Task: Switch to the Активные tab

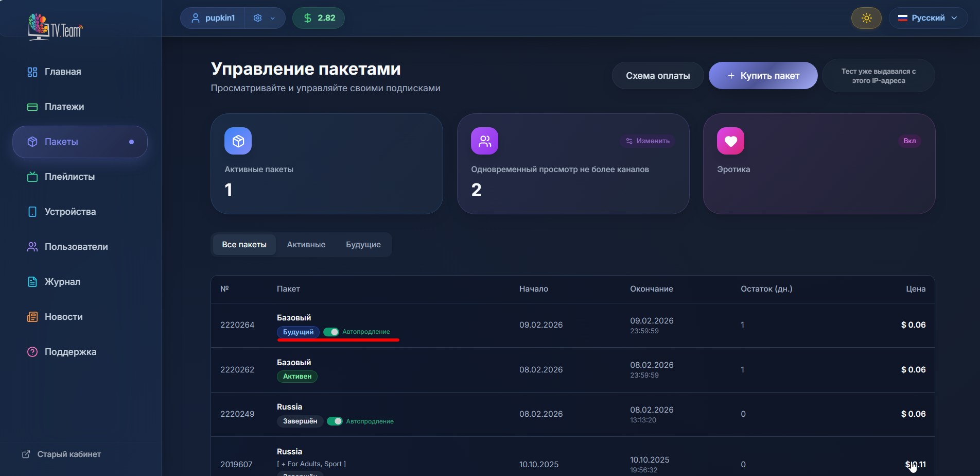Action: 306,245
